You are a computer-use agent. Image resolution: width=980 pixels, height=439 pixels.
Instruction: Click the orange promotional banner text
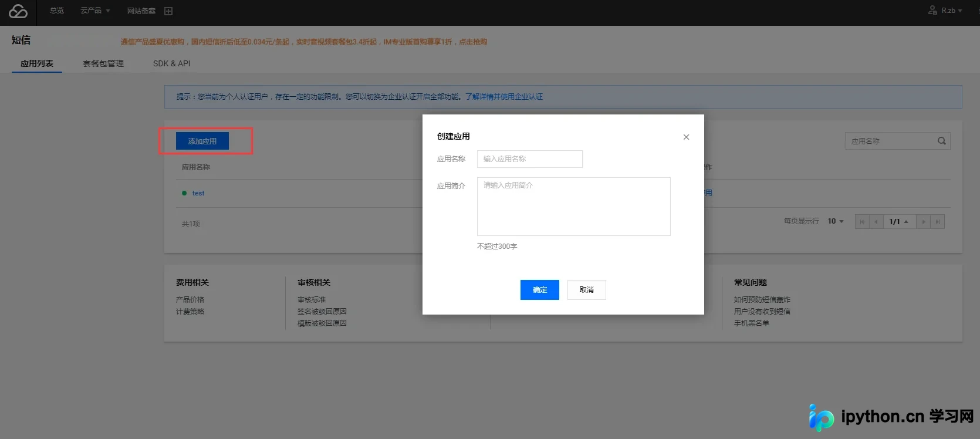(304, 42)
